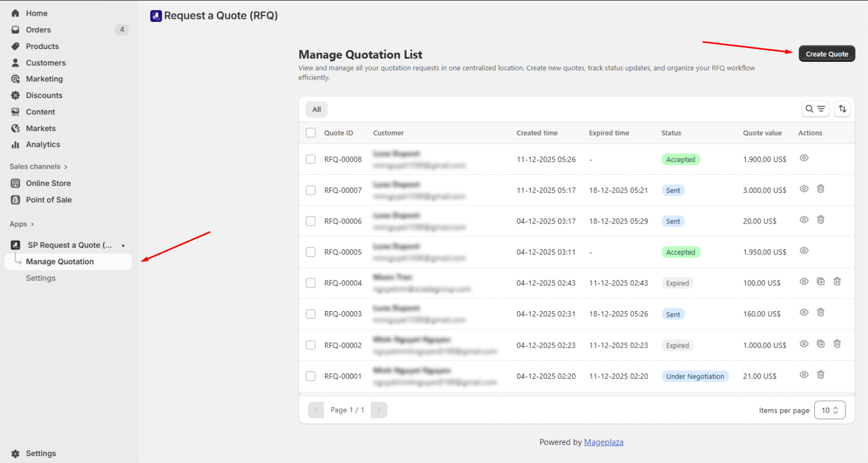This screenshot has height=463, width=868.
Task: Duplicate quote RFQ-00004 with copy icon
Action: [x=821, y=281]
